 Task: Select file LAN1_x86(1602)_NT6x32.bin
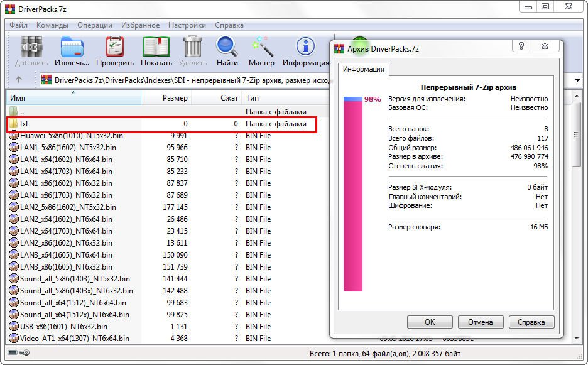66,183
